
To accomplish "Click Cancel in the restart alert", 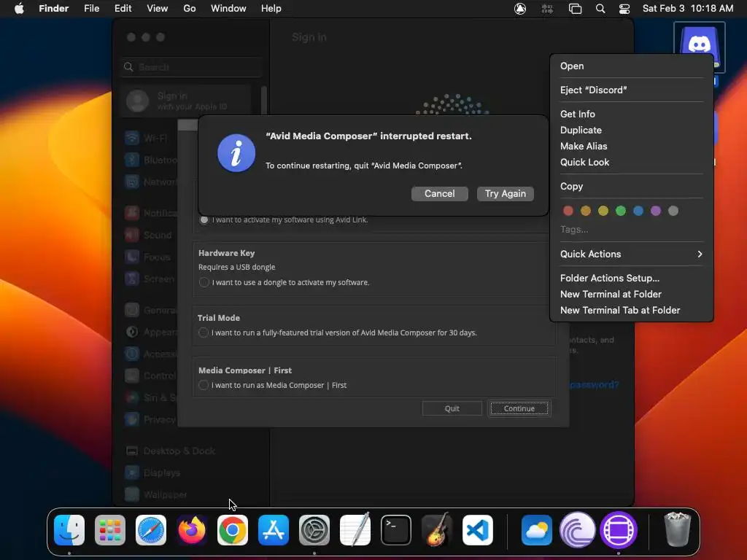I will pyautogui.click(x=439, y=194).
